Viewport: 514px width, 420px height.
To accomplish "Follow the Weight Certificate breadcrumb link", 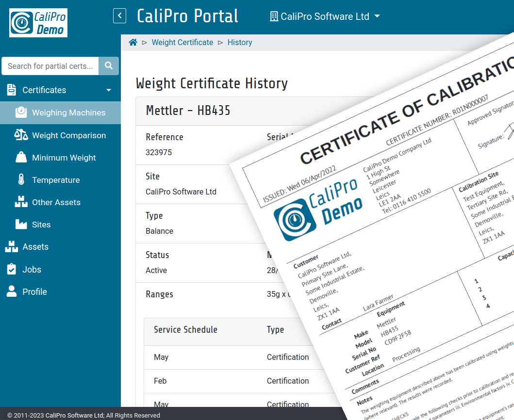I will point(182,42).
